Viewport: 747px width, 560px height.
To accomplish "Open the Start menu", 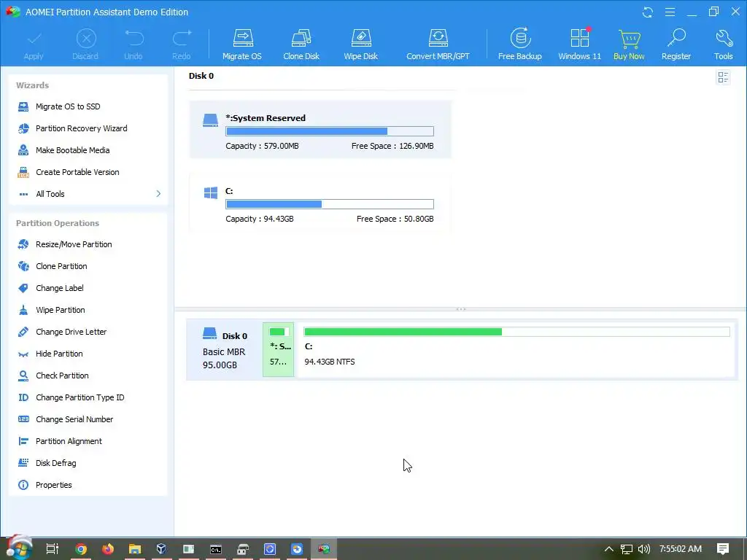I will (19, 548).
